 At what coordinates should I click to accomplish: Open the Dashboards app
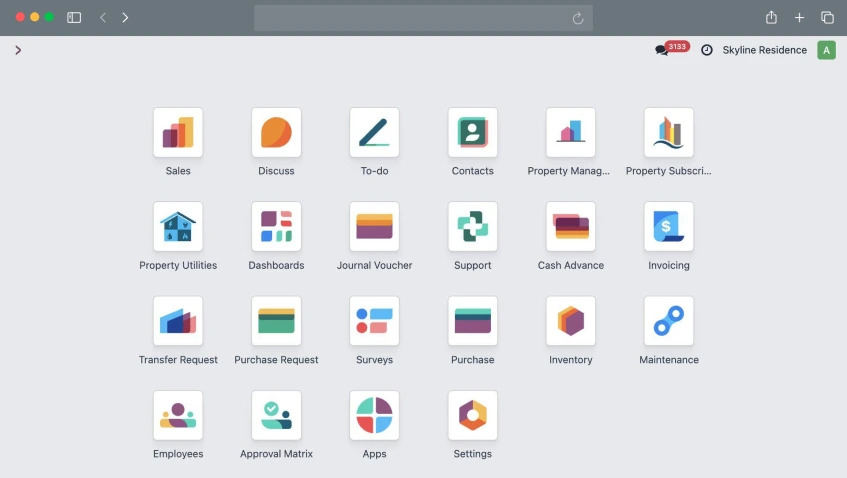point(276,227)
